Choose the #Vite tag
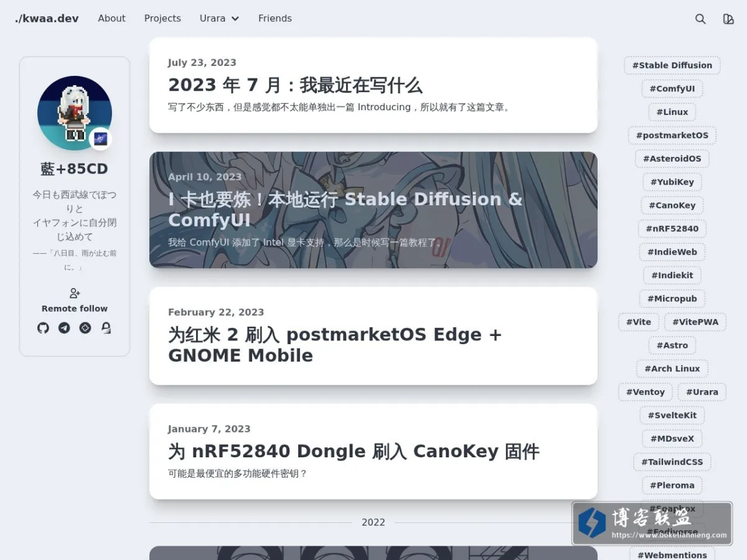The image size is (747, 560). pyautogui.click(x=639, y=322)
